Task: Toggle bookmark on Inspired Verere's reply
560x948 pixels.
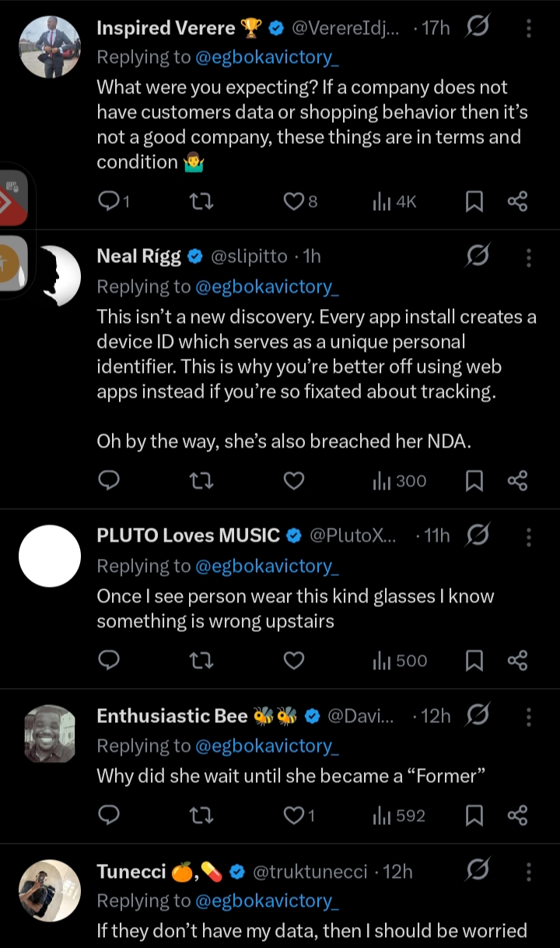Action: (474, 202)
